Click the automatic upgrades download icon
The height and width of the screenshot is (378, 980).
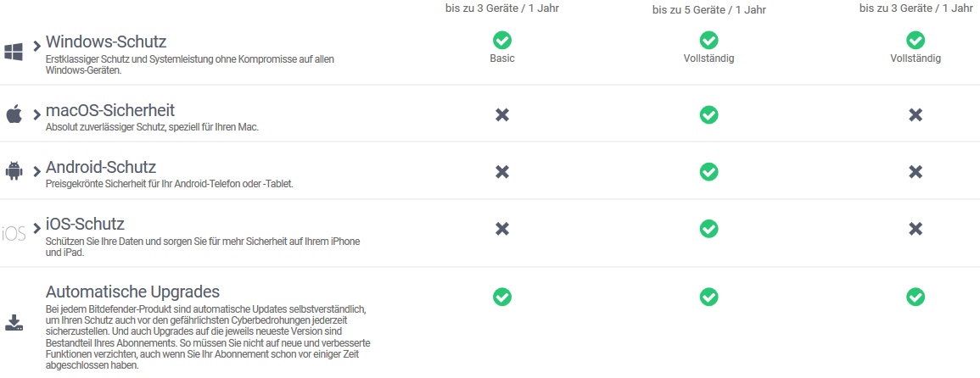tap(14, 322)
